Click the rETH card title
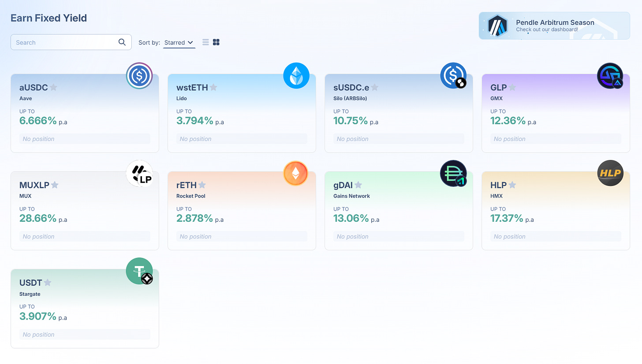 point(187,185)
